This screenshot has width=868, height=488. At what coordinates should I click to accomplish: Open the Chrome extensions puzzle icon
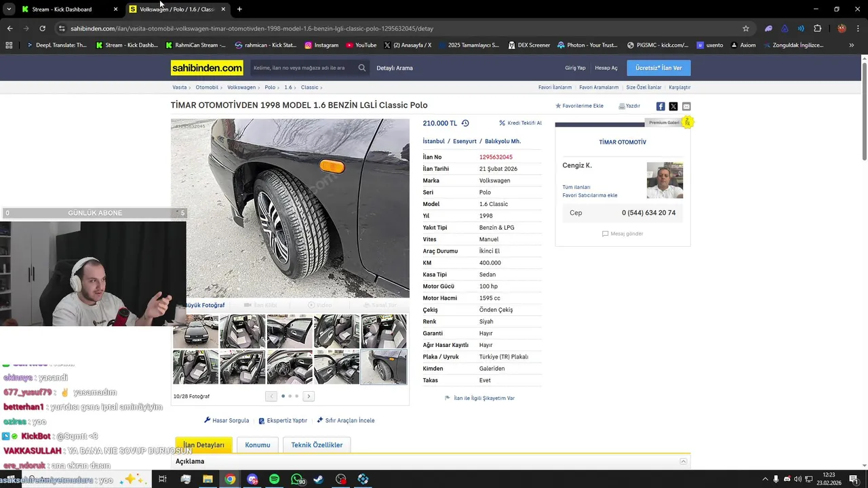click(x=817, y=28)
